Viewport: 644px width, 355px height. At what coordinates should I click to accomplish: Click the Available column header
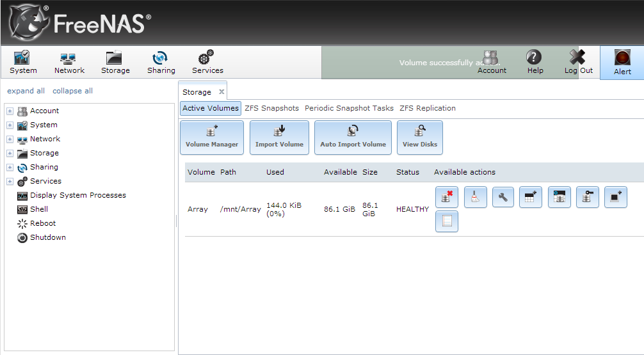tap(340, 172)
